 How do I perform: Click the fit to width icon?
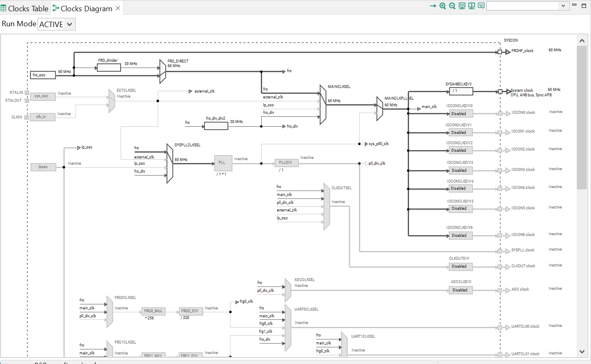(x=462, y=6)
